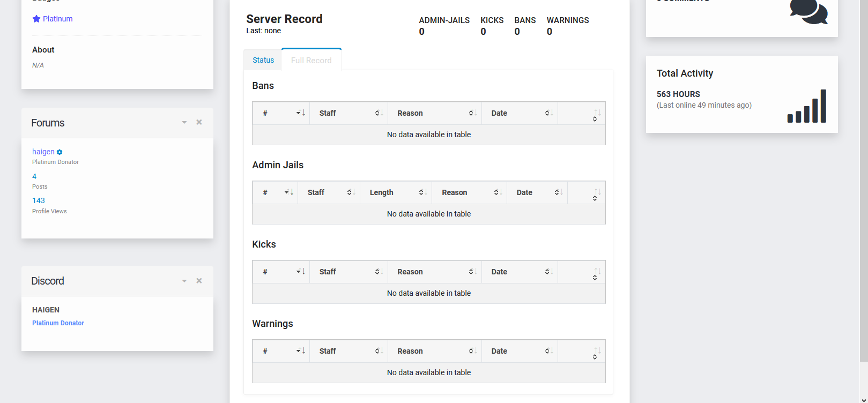The height and width of the screenshot is (403, 868).
Task: Click the blue star Platinum badge icon
Action: pos(36,19)
